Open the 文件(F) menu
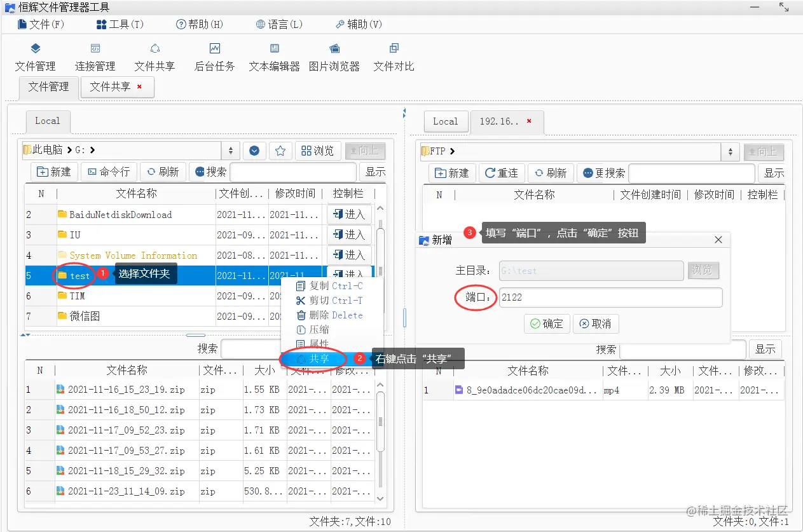The image size is (803, 532). 41,24
